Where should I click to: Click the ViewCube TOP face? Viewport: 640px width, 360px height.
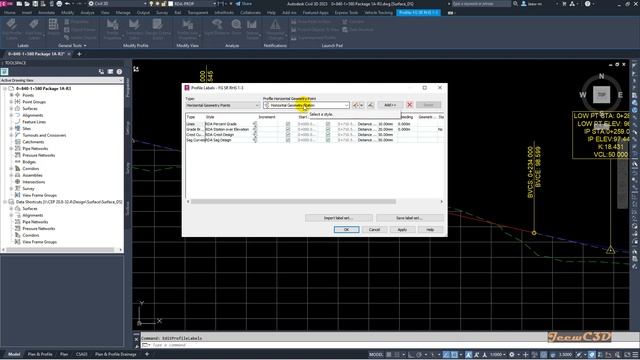pyautogui.click(x=602, y=95)
